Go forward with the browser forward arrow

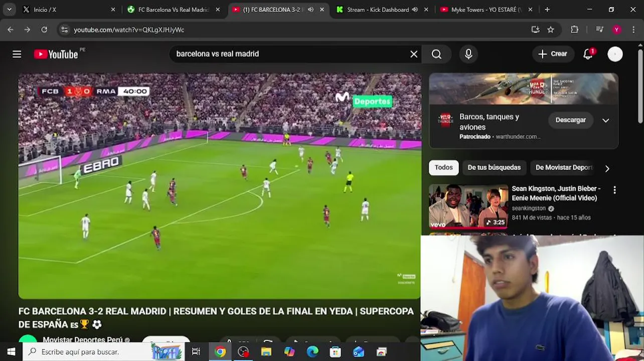[x=27, y=30]
